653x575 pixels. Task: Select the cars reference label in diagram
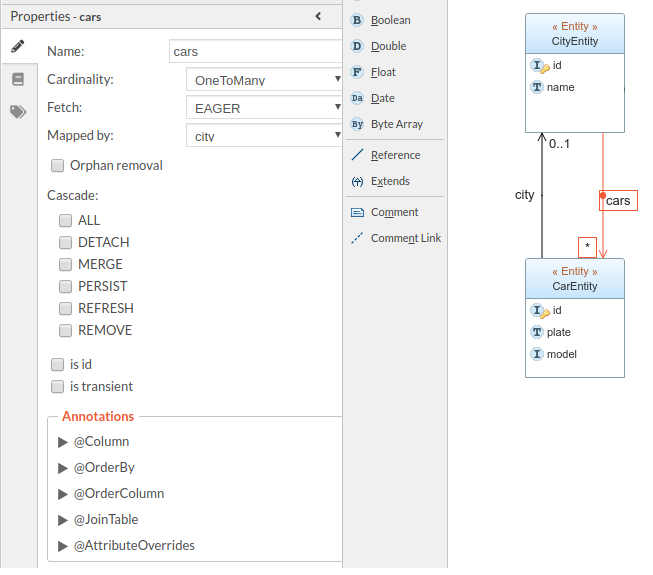coord(618,201)
